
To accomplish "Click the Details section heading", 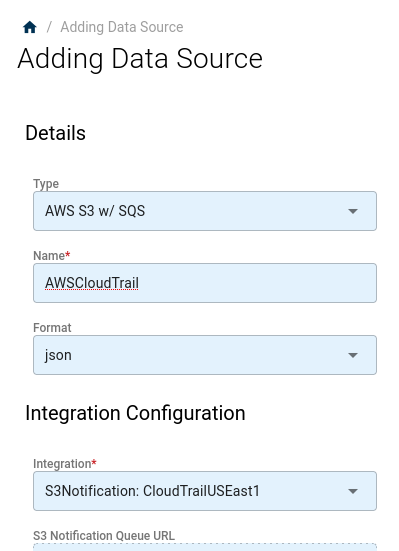I will pyautogui.click(x=56, y=133).
